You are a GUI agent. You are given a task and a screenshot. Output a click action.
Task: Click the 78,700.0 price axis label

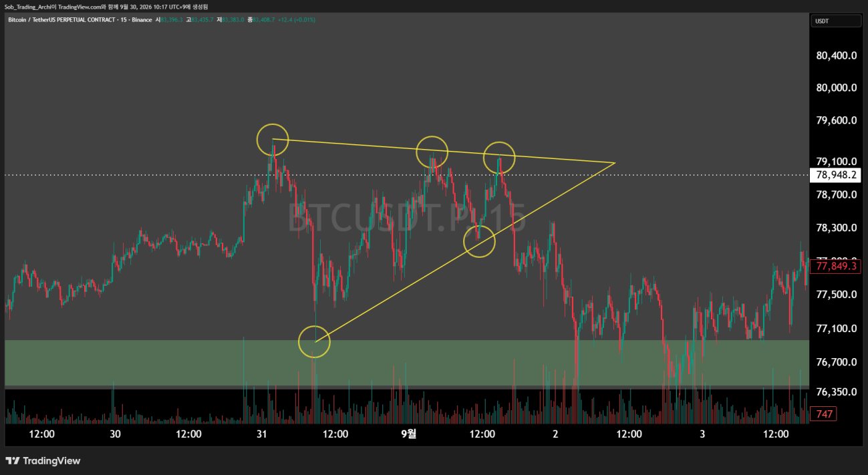837,195
